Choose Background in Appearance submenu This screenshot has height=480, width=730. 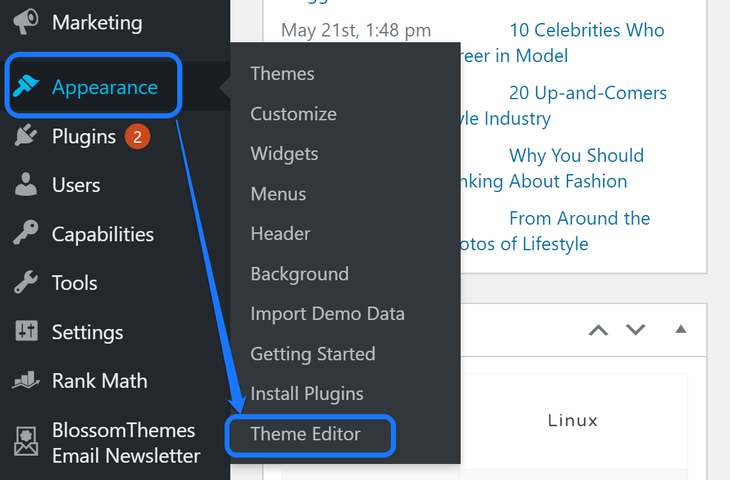click(x=299, y=274)
